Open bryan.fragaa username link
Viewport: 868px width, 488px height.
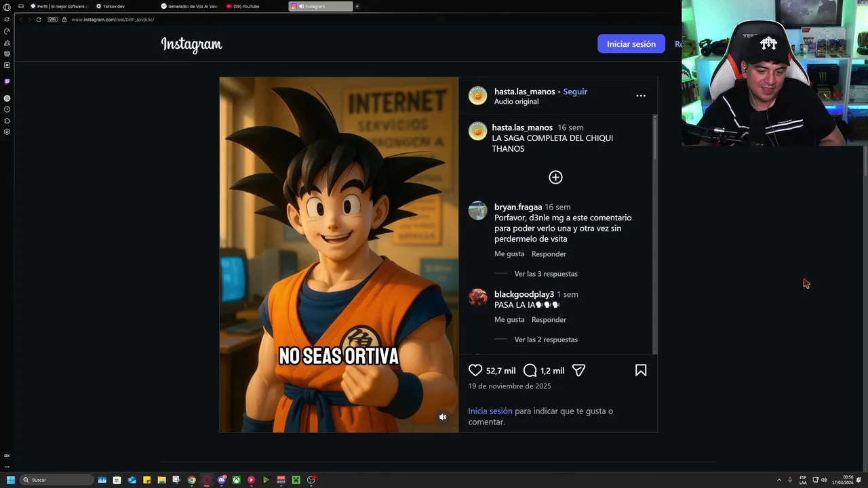[518, 207]
